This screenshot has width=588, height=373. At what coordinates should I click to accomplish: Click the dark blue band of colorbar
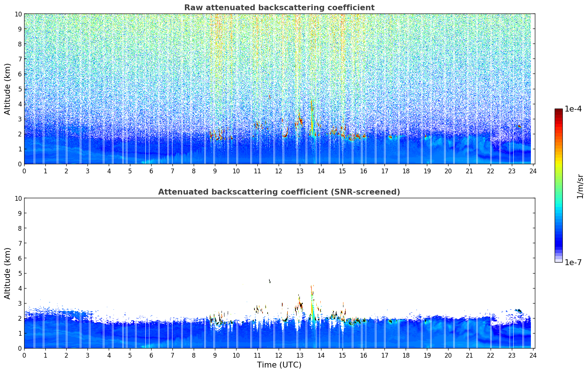pyautogui.click(x=558, y=241)
